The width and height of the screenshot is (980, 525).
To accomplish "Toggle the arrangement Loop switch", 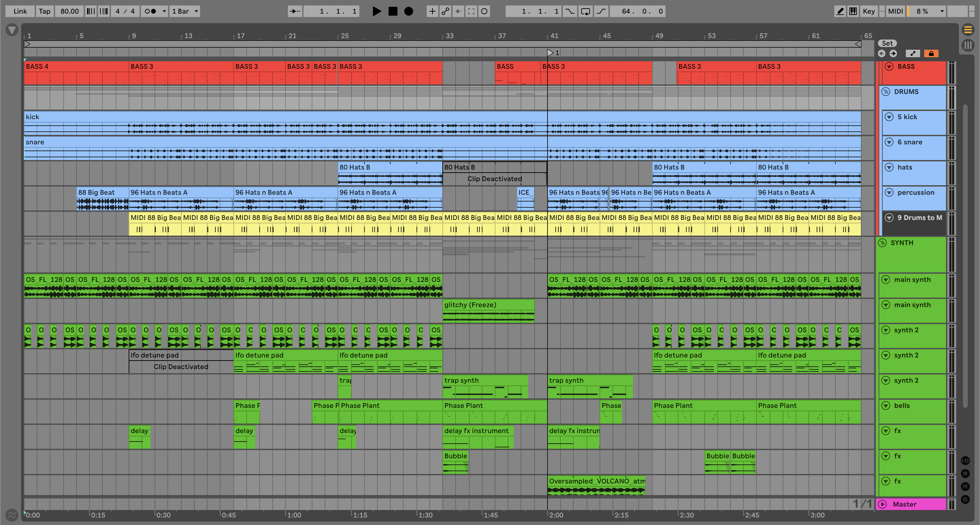I will pyautogui.click(x=586, y=11).
